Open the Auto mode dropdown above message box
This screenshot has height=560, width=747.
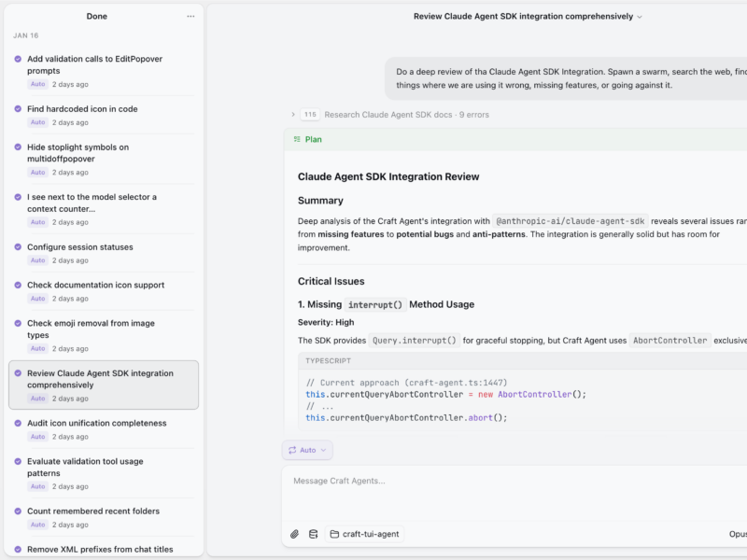[307, 450]
